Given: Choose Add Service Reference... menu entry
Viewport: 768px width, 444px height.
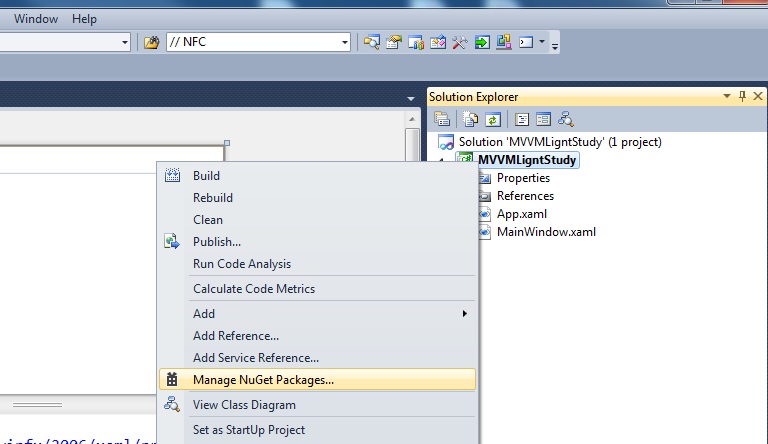Looking at the screenshot, I should click(x=317, y=358).
